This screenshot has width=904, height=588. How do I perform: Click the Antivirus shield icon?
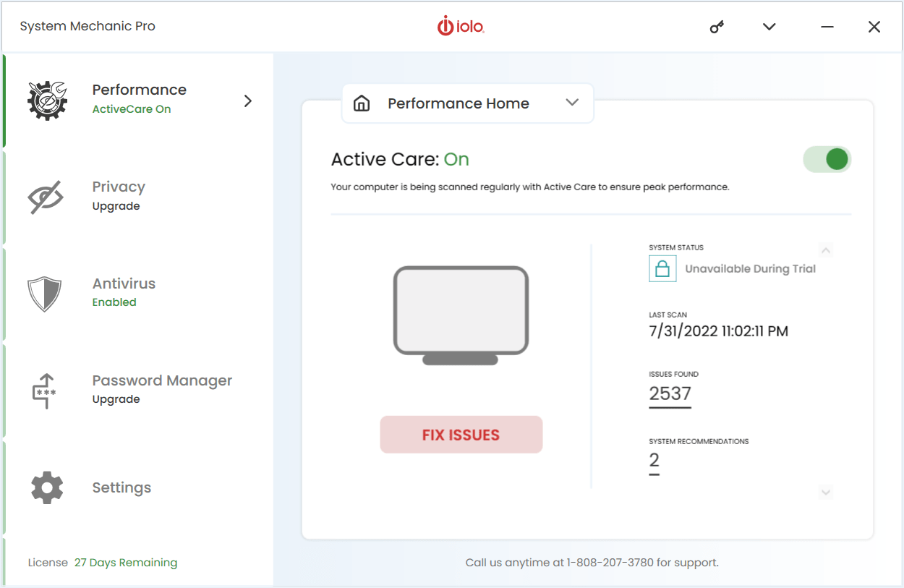point(44,294)
